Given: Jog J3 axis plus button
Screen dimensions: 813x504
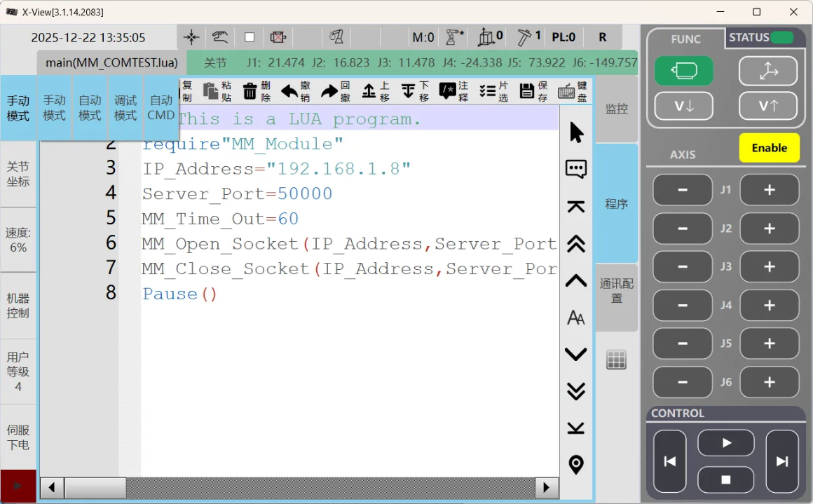Looking at the screenshot, I should pyautogui.click(x=770, y=266).
